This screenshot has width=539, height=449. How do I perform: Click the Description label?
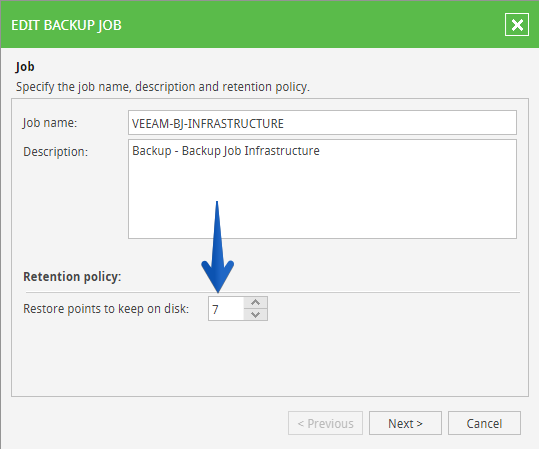(x=55, y=152)
